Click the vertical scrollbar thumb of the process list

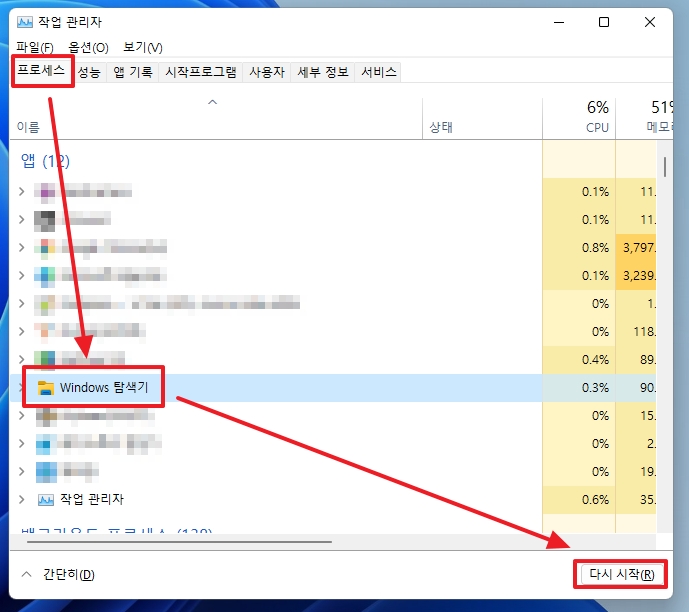(x=665, y=167)
